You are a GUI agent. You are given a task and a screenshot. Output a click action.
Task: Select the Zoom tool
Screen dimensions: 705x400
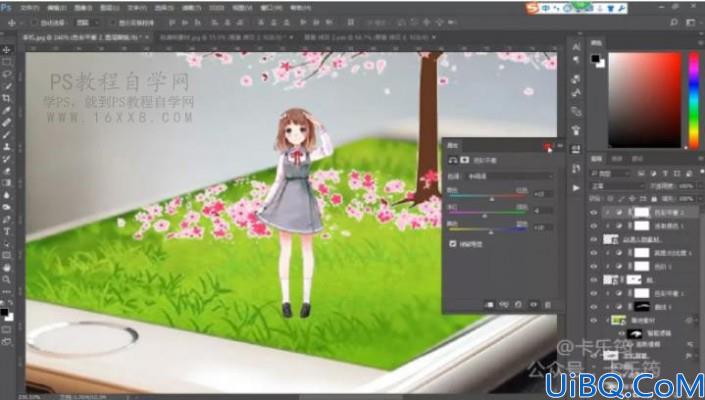[x=7, y=280]
